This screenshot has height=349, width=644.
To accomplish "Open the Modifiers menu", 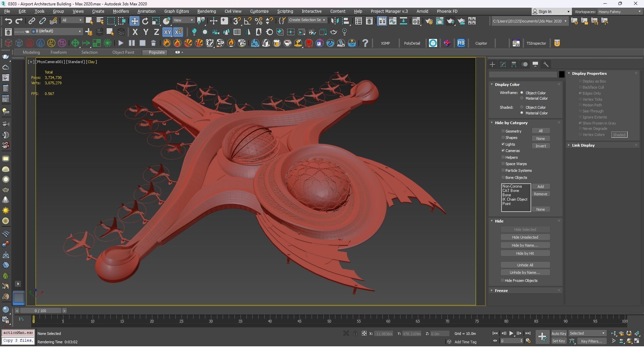I will click(121, 11).
